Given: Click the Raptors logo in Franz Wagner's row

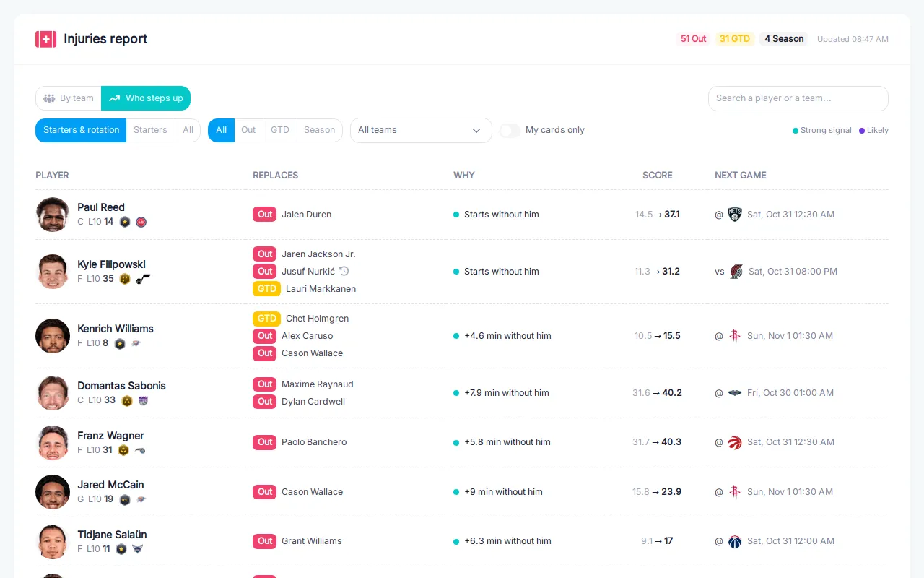Looking at the screenshot, I should pyautogui.click(x=735, y=442).
